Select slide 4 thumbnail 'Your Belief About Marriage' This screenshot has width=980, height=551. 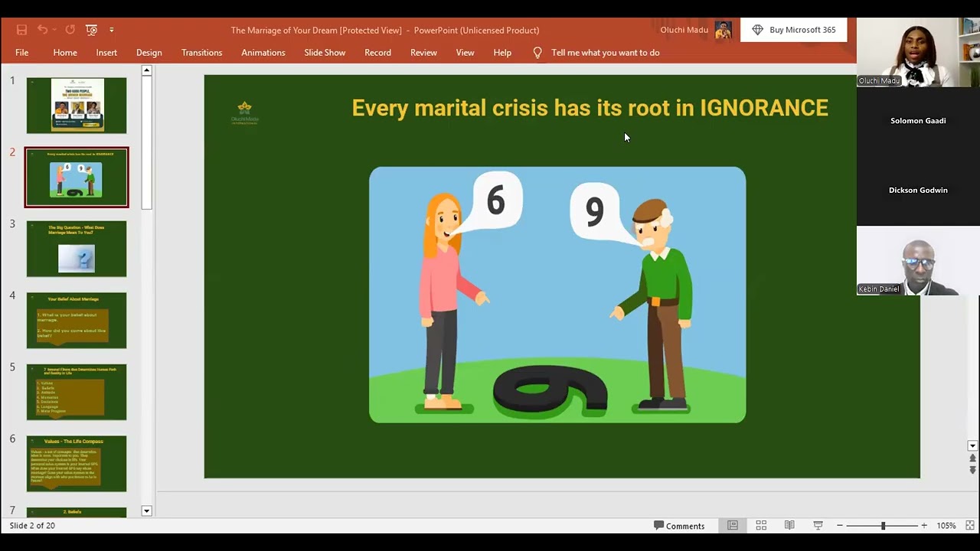(x=77, y=321)
